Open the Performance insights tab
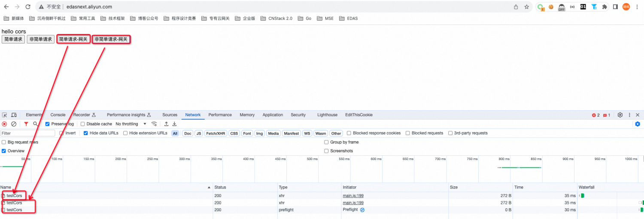644x219 pixels. pyautogui.click(x=129, y=115)
